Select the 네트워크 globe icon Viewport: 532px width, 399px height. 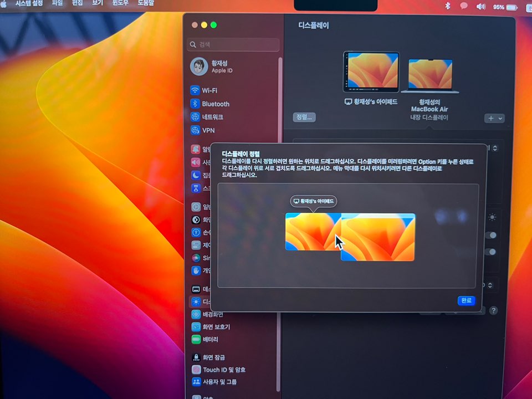coord(195,117)
